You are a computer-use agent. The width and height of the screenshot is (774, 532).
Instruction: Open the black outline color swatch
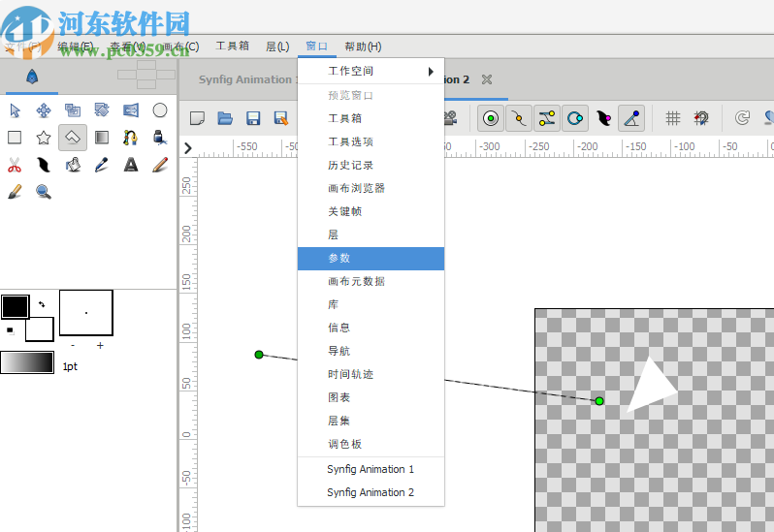tap(16, 306)
